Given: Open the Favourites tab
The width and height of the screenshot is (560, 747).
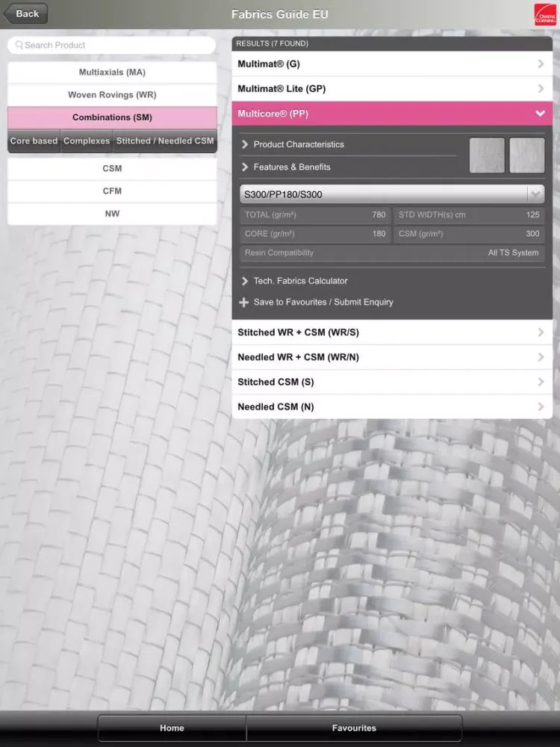Looking at the screenshot, I should point(354,728).
